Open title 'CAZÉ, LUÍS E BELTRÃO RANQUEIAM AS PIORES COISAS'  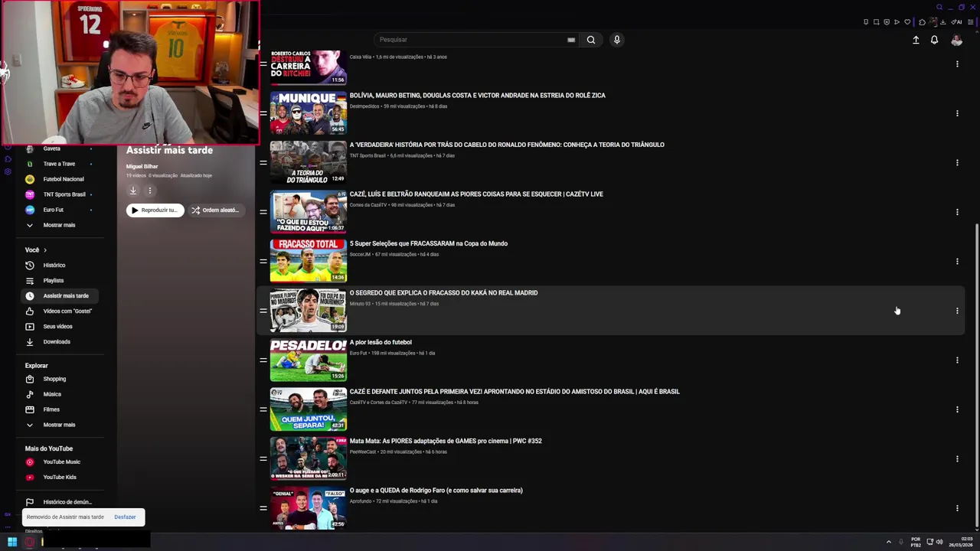tap(476, 194)
